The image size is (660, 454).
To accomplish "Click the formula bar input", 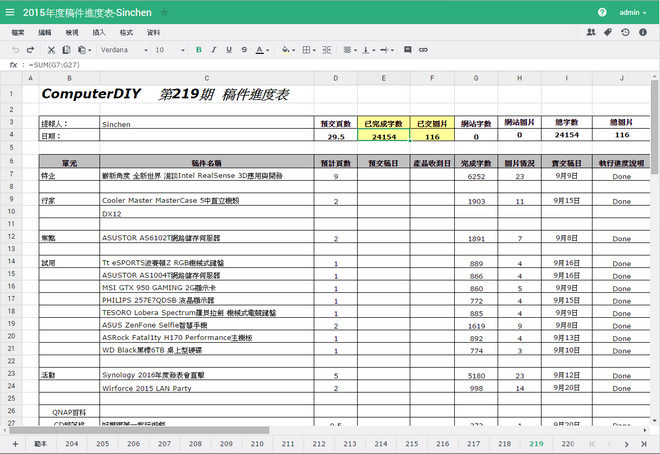I will click(341, 65).
